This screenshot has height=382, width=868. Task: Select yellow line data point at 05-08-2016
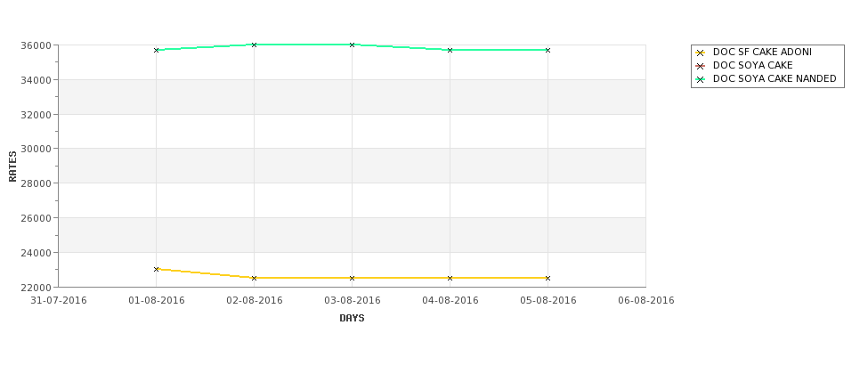click(x=548, y=278)
